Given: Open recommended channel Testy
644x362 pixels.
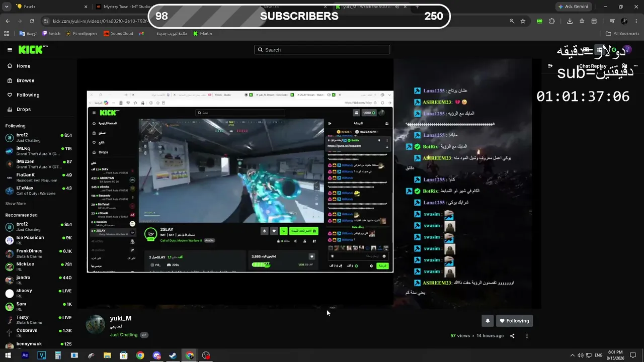Looking at the screenshot, I should (x=39, y=320).
